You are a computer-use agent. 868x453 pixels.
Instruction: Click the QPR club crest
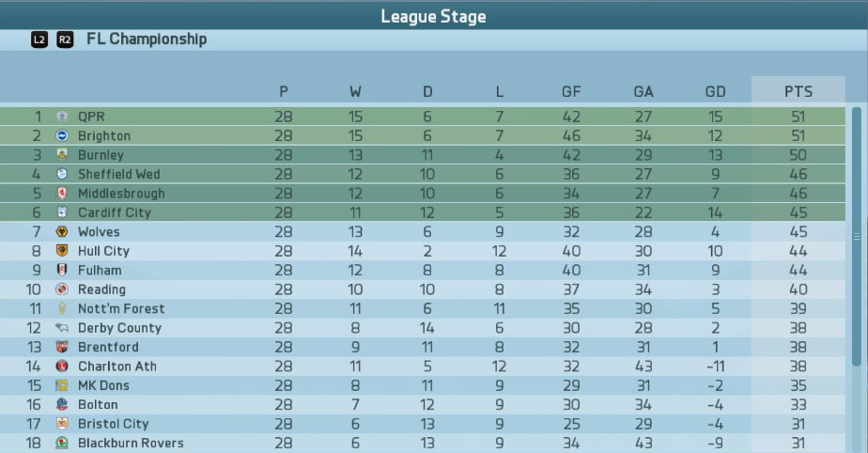point(62,117)
